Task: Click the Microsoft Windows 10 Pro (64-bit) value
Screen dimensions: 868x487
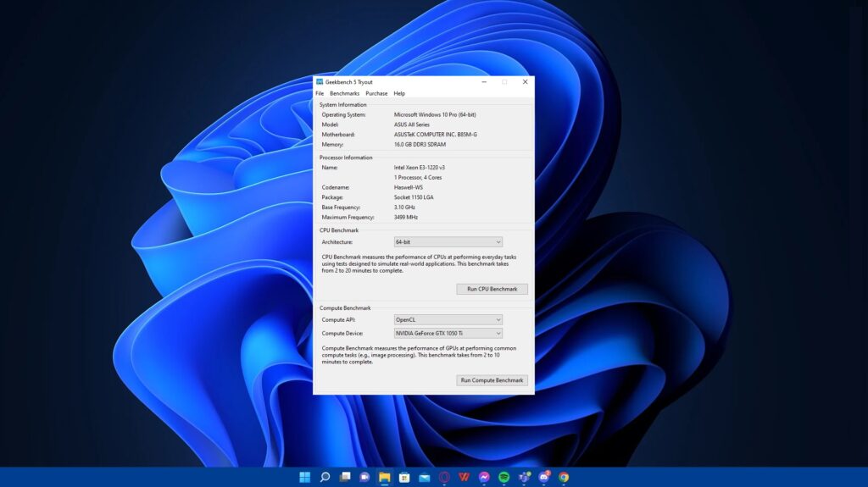Action: click(x=435, y=114)
